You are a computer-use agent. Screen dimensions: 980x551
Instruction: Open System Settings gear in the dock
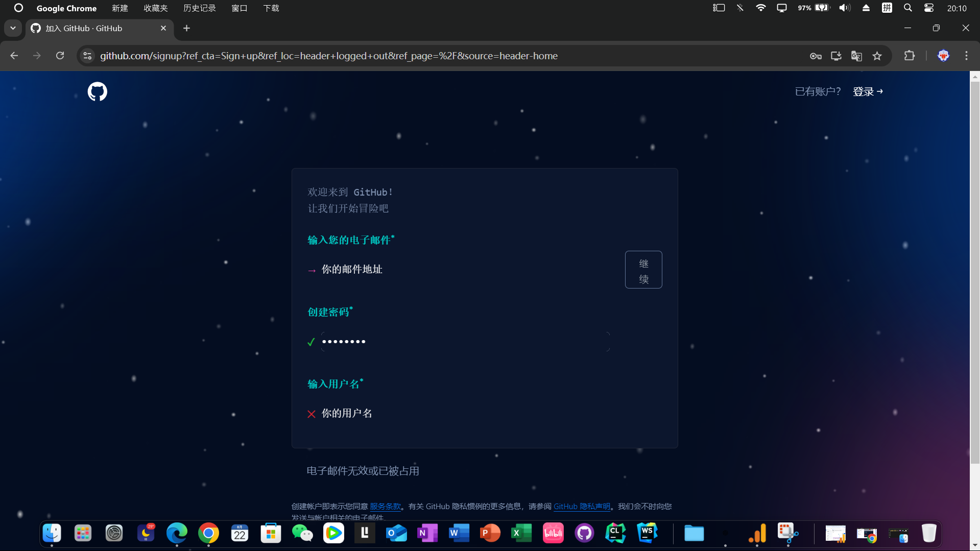[x=114, y=533]
